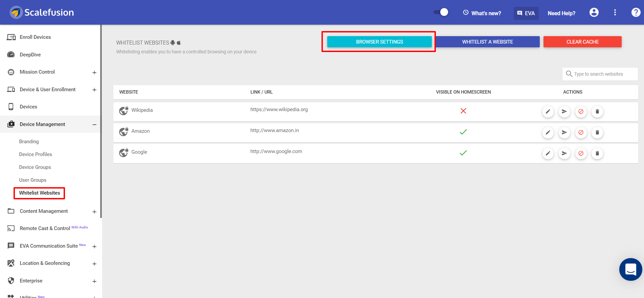Open the EVA chat button
The image size is (644, 298).
[x=526, y=13]
